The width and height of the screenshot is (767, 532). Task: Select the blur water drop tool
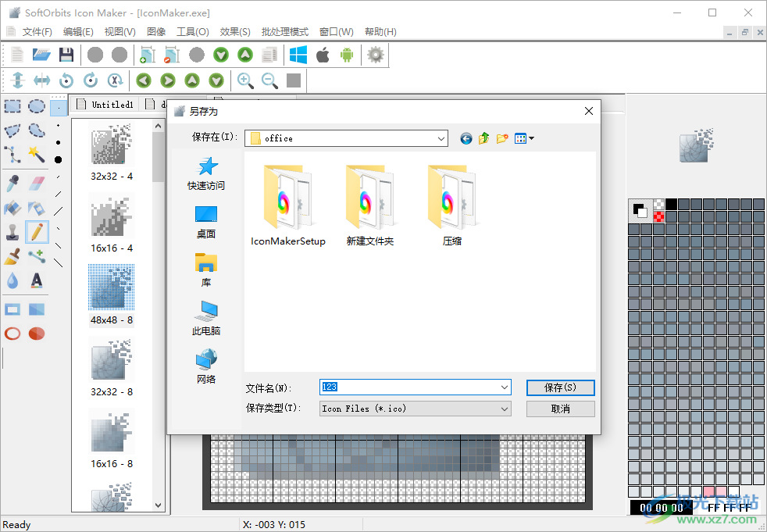tap(12, 280)
